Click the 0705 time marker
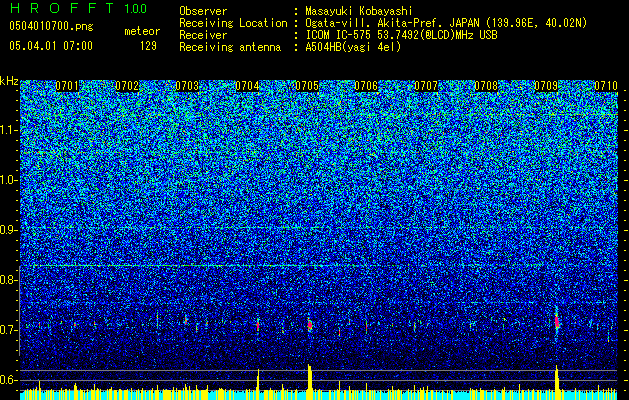This screenshot has width=629, height=400. click(x=307, y=86)
